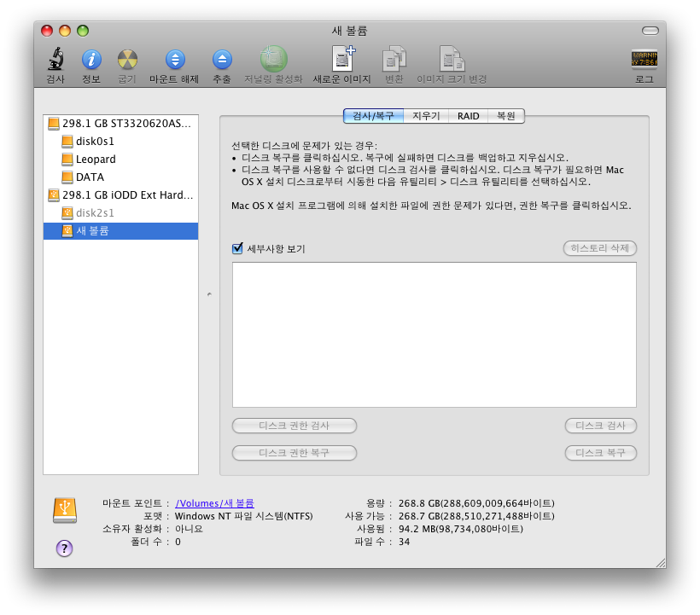Click the 마운트 해제 (Unmount) toolbar icon
This screenshot has height=615, width=700.
175,60
